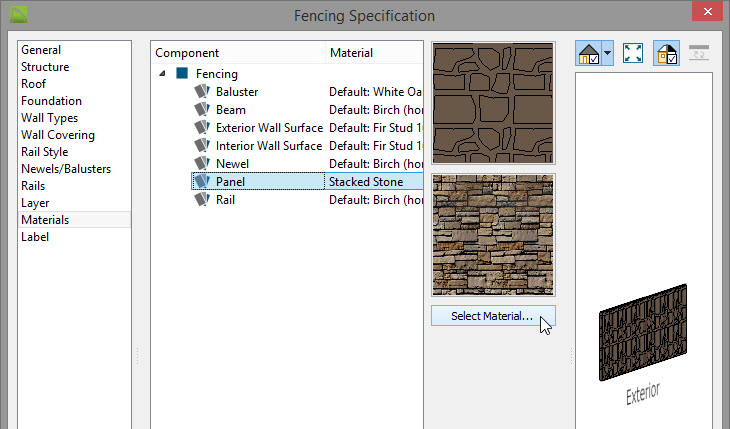The height and width of the screenshot is (429, 730).
Task: Click the Fill Window zoom icon
Action: click(x=633, y=53)
